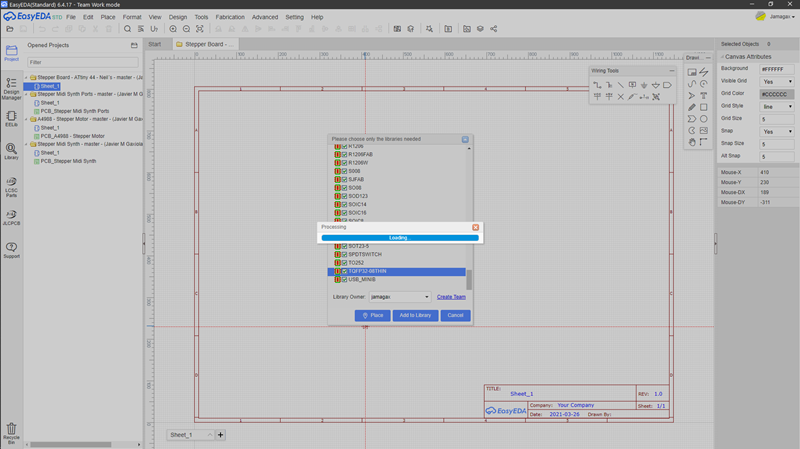Choose the Text drawing tool
The image size is (800, 449).
704,96
